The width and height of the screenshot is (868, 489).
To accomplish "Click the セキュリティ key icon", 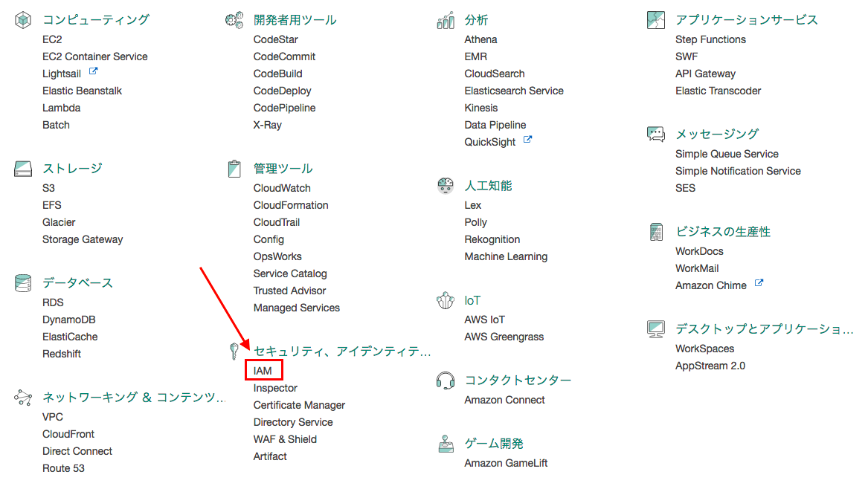I will [x=235, y=352].
